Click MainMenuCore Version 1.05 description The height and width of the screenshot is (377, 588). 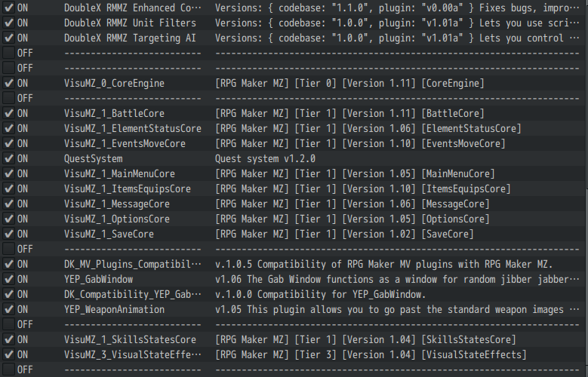tap(355, 173)
